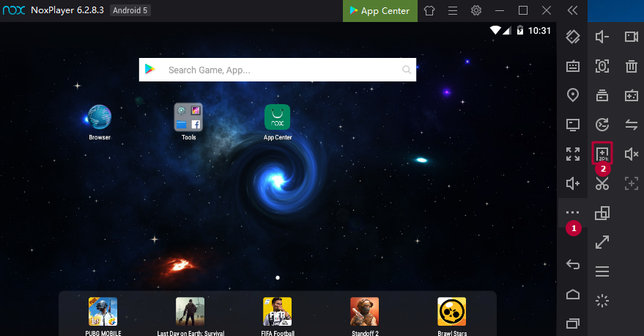644x336 pixels.
Task: Collapse the sidebar with double-chevron icon
Action: point(572,11)
